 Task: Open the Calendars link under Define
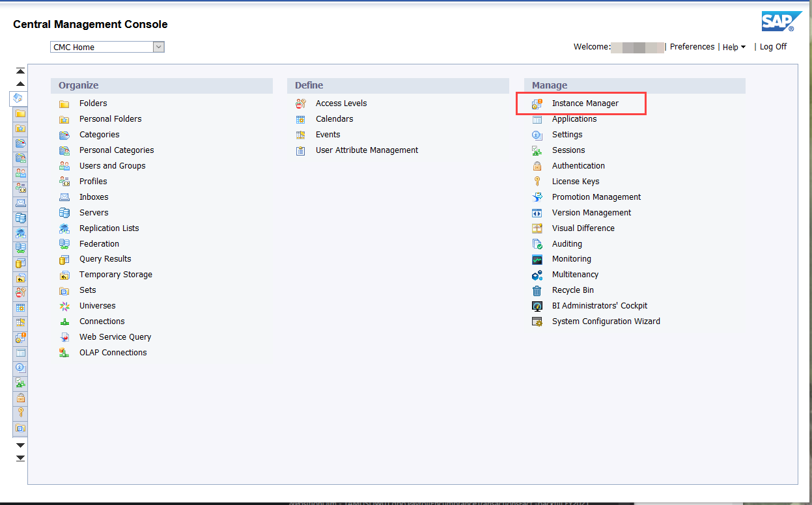335,119
